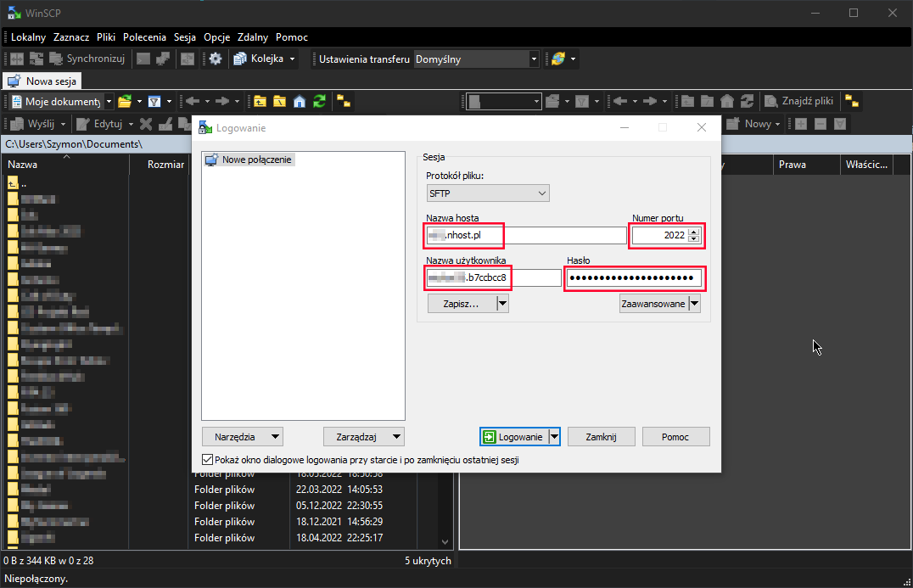913x588 pixels.
Task: Click the open directory folder icon
Action: pos(126,101)
